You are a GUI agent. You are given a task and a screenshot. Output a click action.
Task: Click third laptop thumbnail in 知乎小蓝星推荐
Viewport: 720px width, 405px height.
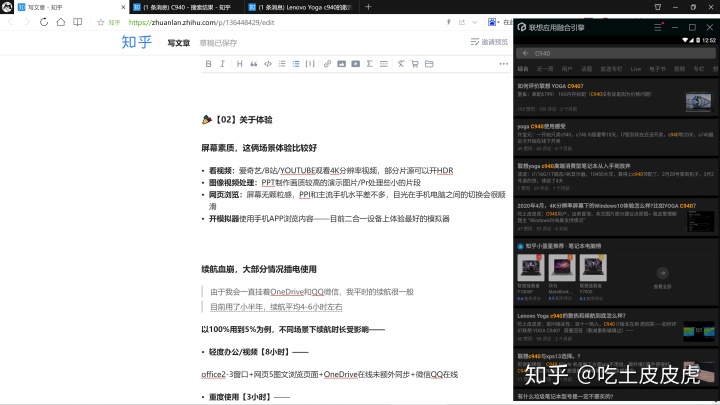(x=593, y=268)
